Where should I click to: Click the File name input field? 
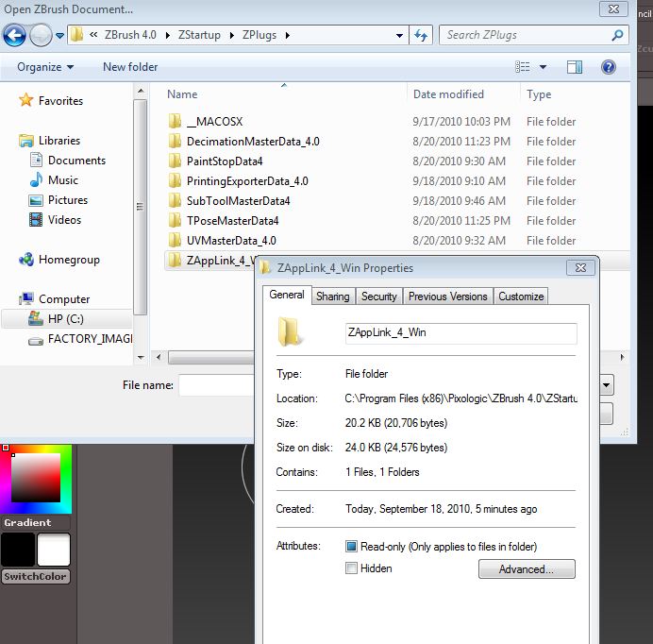tap(216, 385)
